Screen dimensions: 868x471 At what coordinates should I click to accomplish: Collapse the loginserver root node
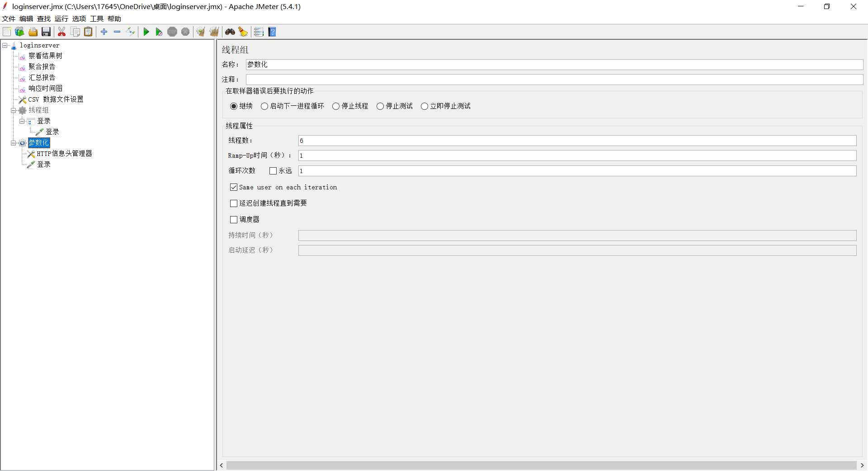(x=5, y=45)
